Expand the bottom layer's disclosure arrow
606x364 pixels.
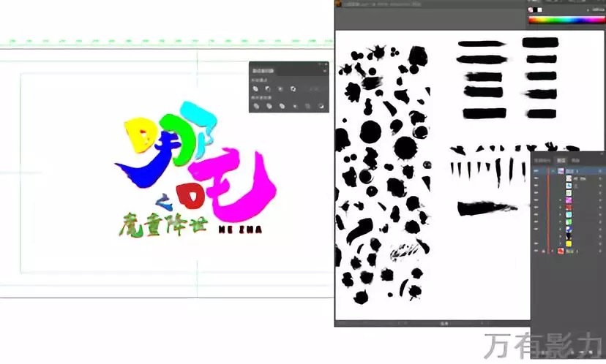click(553, 250)
